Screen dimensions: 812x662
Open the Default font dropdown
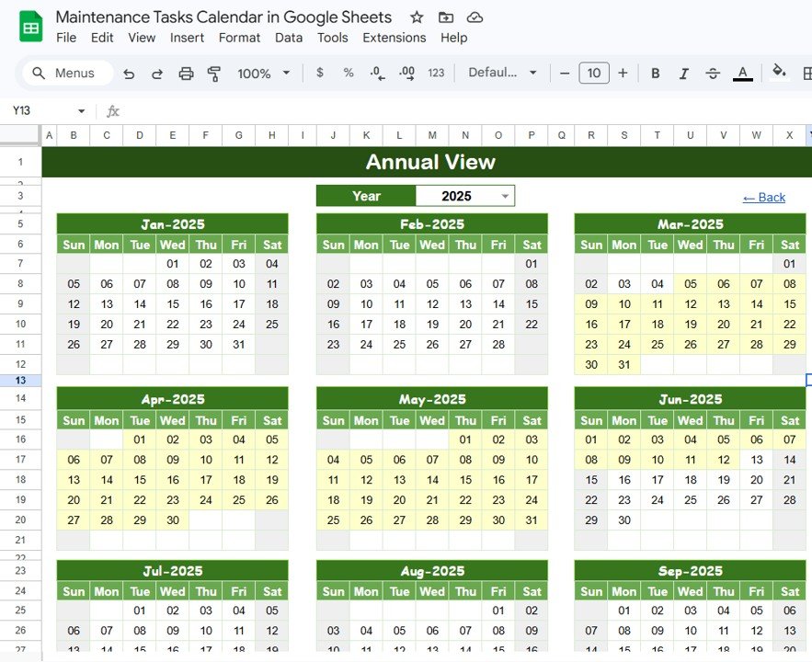click(x=502, y=73)
